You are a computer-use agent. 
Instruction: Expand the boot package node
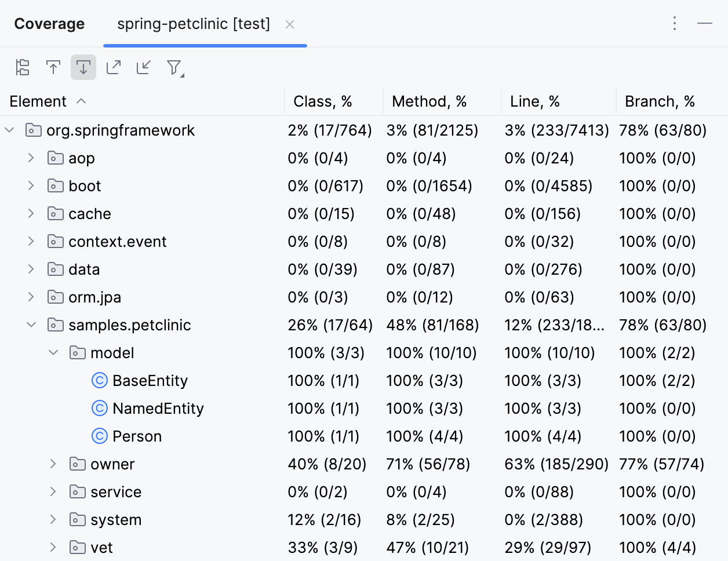click(31, 185)
